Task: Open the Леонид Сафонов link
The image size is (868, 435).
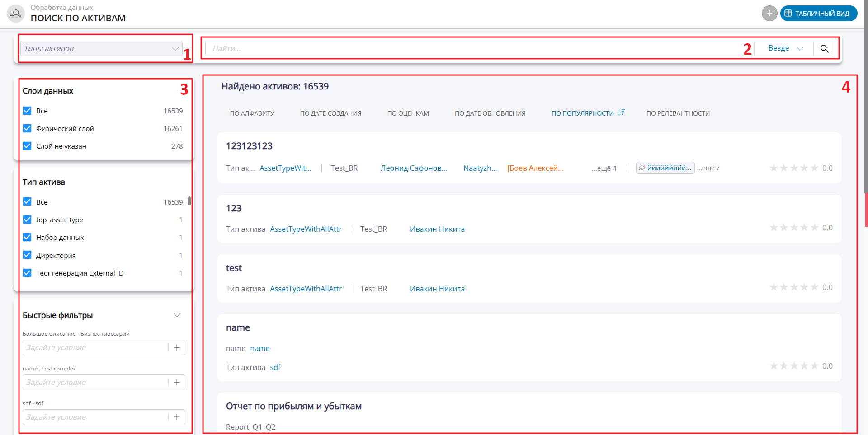Action: coord(414,168)
